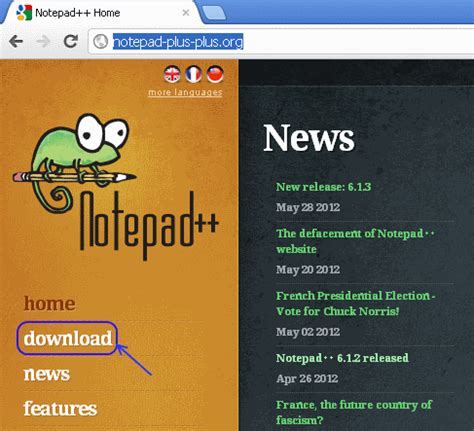Image resolution: width=474 pixels, height=431 pixels.
Task: Open a new tab with the new-tab button
Action: (x=214, y=13)
